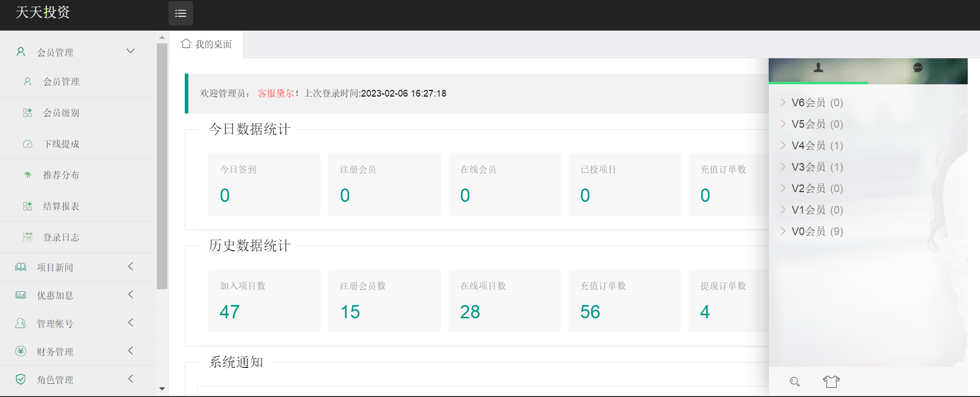Expand the V0会员 group arrow
The height and width of the screenshot is (397, 980).
pos(783,231)
